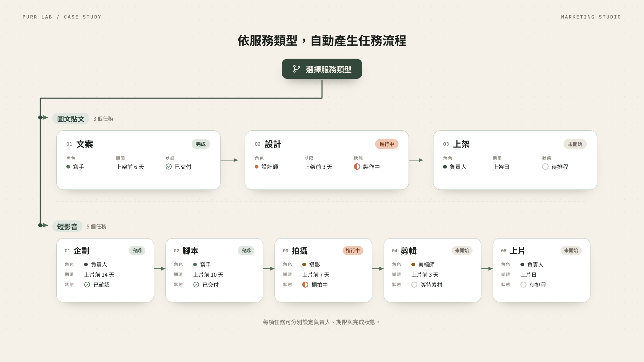The height and width of the screenshot is (362, 644).
Task: Click the 已交付 check icon in 腳本 card
Action: click(x=196, y=285)
